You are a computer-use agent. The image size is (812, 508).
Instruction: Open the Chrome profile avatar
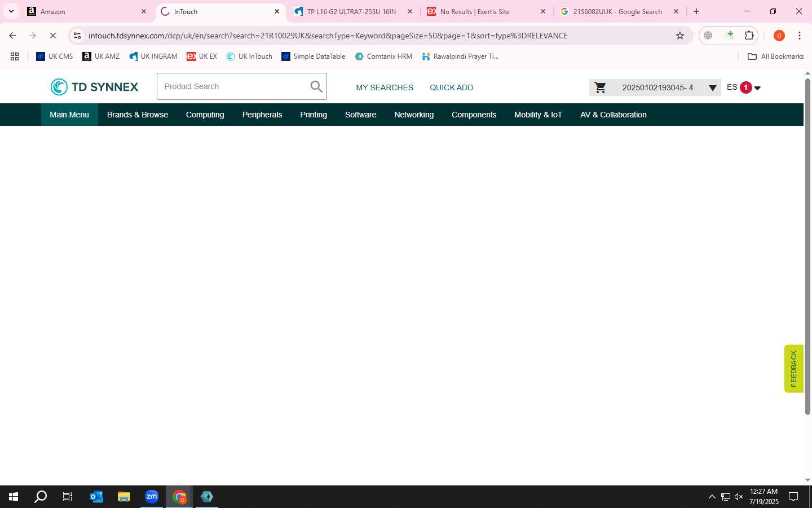pyautogui.click(x=779, y=36)
